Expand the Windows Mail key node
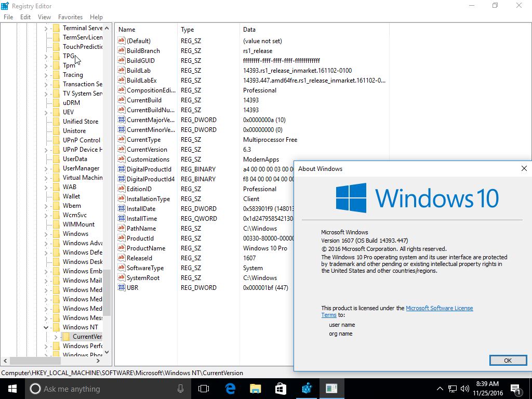The height and width of the screenshot is (399, 532). tap(46, 281)
